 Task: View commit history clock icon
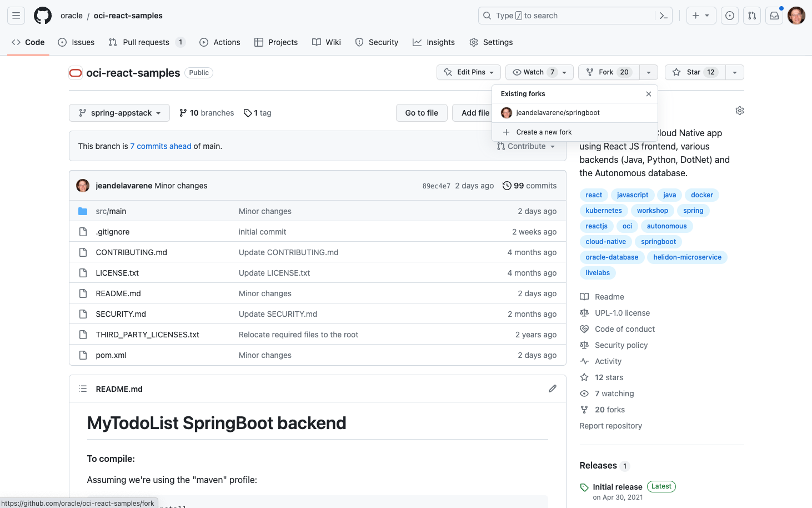[507, 186]
